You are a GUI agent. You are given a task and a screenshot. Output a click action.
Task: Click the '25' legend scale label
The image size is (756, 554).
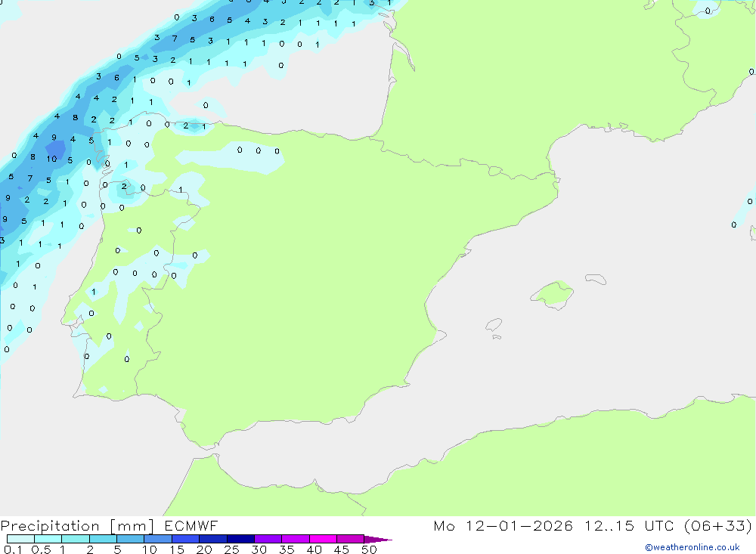[x=231, y=549]
